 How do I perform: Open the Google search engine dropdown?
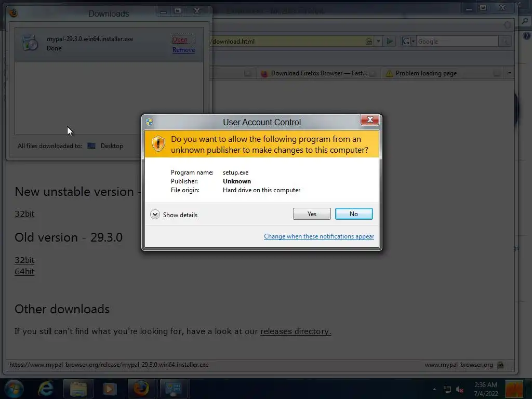point(408,42)
